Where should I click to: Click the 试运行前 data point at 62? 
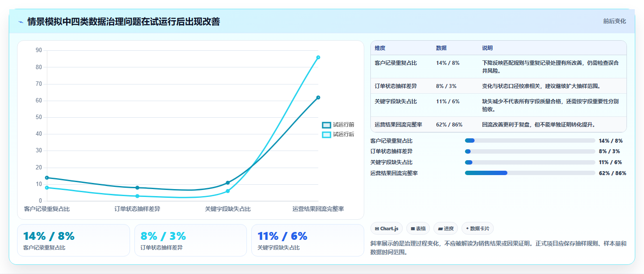318,98
